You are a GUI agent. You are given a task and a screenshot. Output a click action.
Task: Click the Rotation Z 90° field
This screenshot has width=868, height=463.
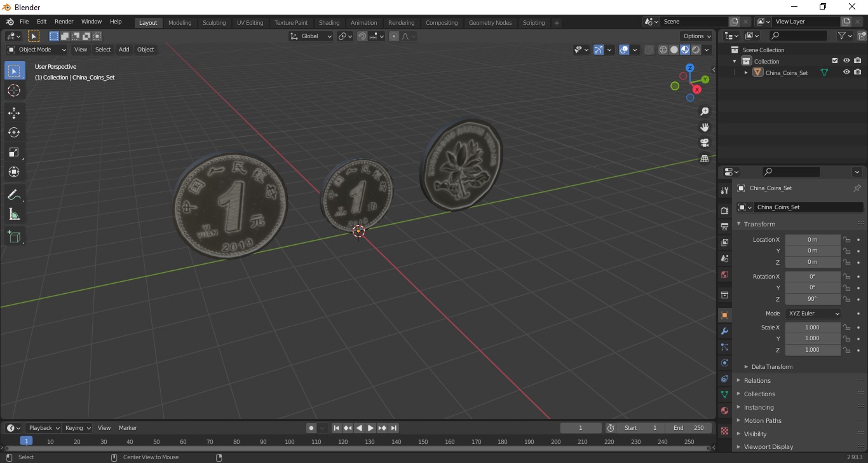pyautogui.click(x=813, y=299)
